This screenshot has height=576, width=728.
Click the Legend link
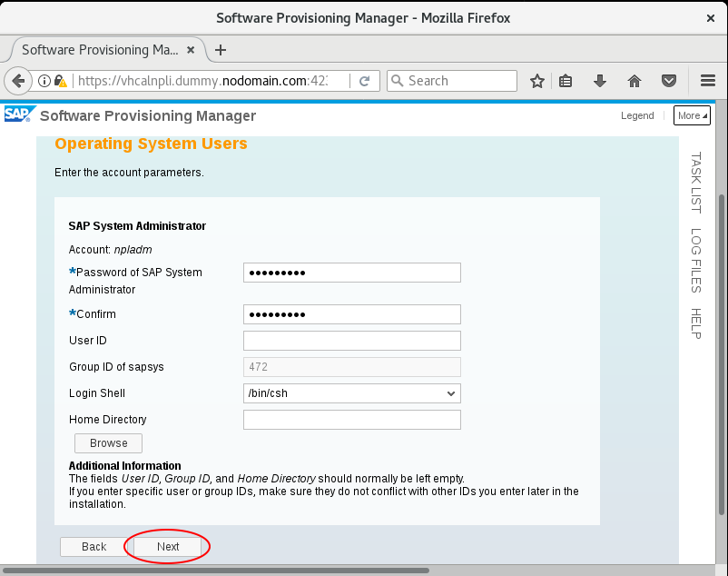[637, 115]
